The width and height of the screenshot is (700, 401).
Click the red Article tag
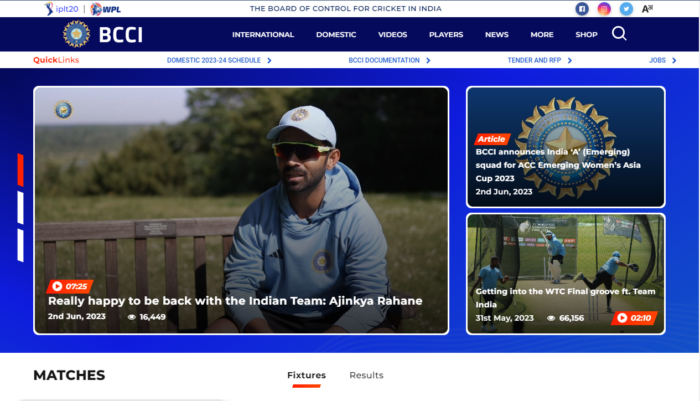tap(492, 139)
